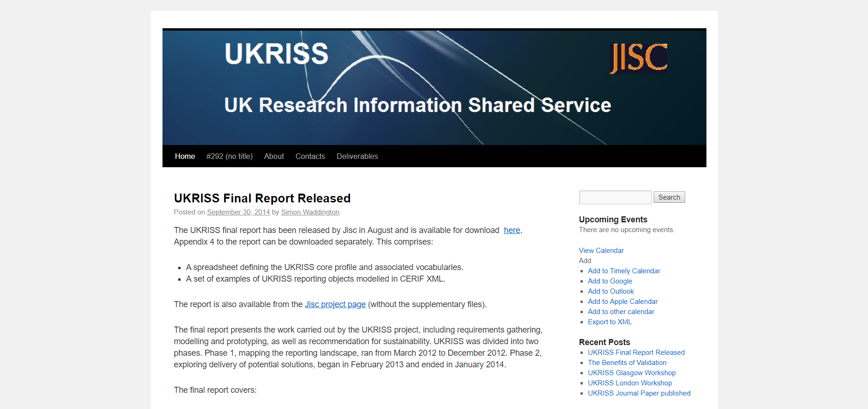Click the 'Add' label above calendar links
868x409 pixels.
(x=585, y=261)
